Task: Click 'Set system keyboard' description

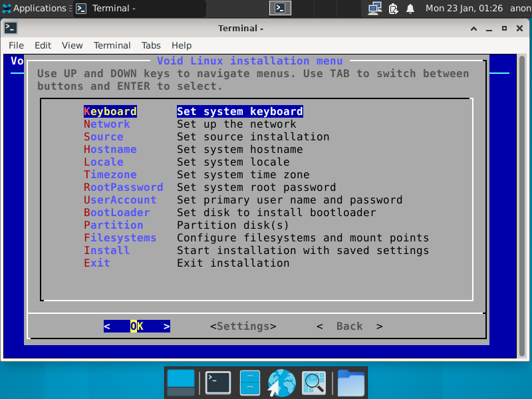Action: click(x=240, y=112)
